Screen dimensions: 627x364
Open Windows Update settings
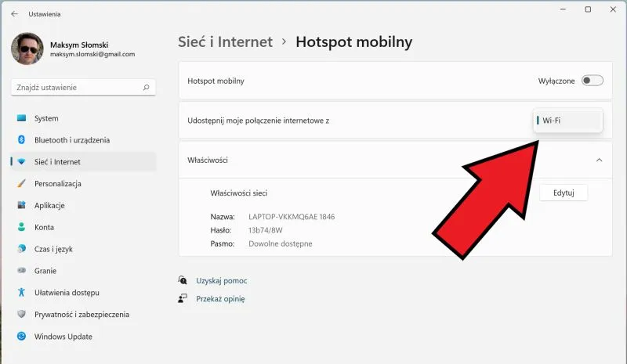[x=83, y=336]
